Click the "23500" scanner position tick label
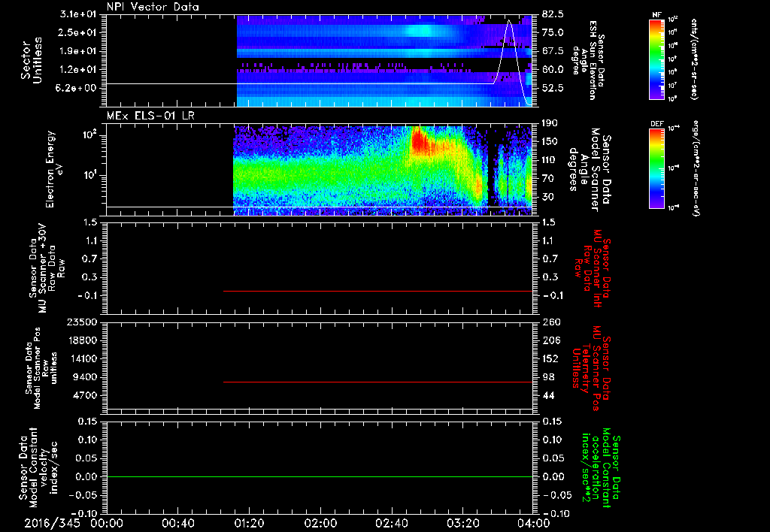Image resolution: width=770 pixels, height=532 pixels. [x=83, y=322]
